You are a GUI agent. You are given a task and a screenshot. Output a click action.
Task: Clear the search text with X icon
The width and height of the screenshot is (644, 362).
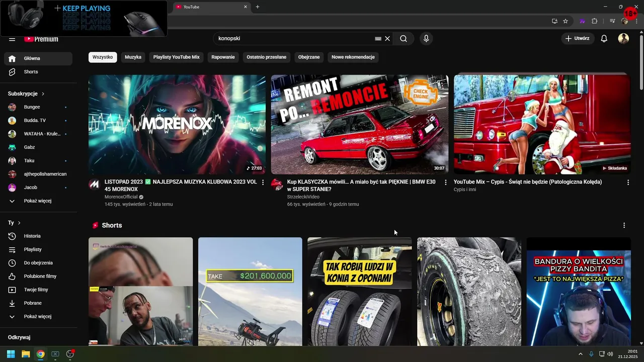point(387,38)
